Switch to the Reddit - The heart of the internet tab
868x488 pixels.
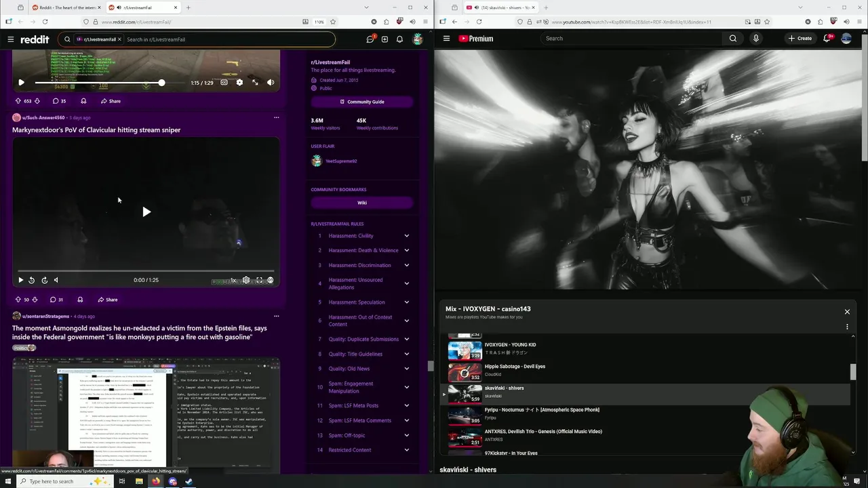(65, 7)
